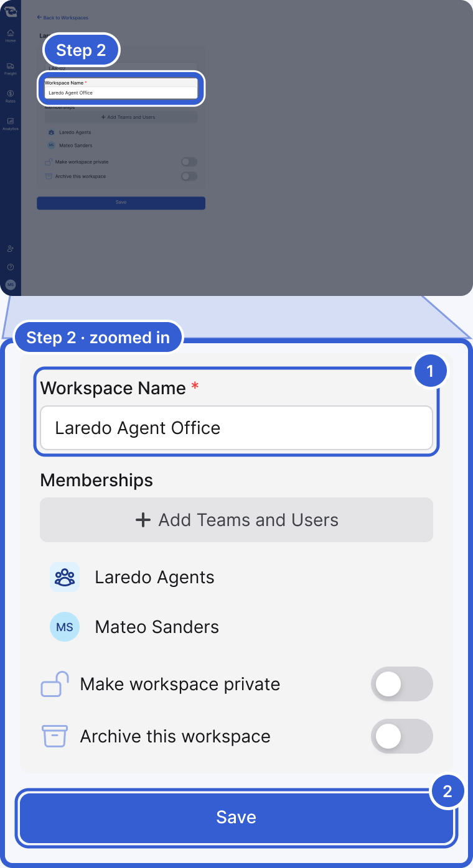Open Home from the left sidebar
The width and height of the screenshot is (473, 868).
tap(10, 35)
